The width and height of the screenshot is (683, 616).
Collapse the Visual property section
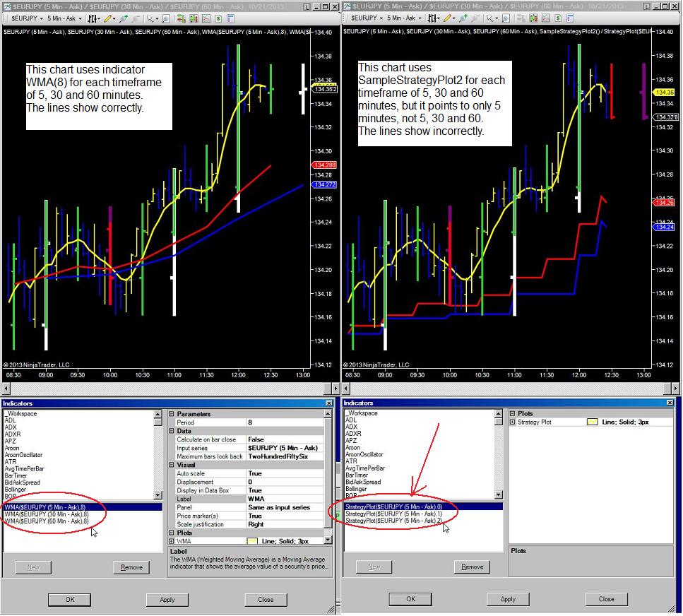pos(172,465)
